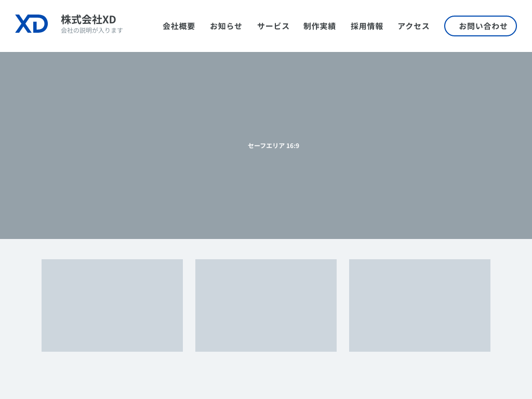Select サービス in the navigation
This screenshot has width=532, height=399.
[273, 26]
